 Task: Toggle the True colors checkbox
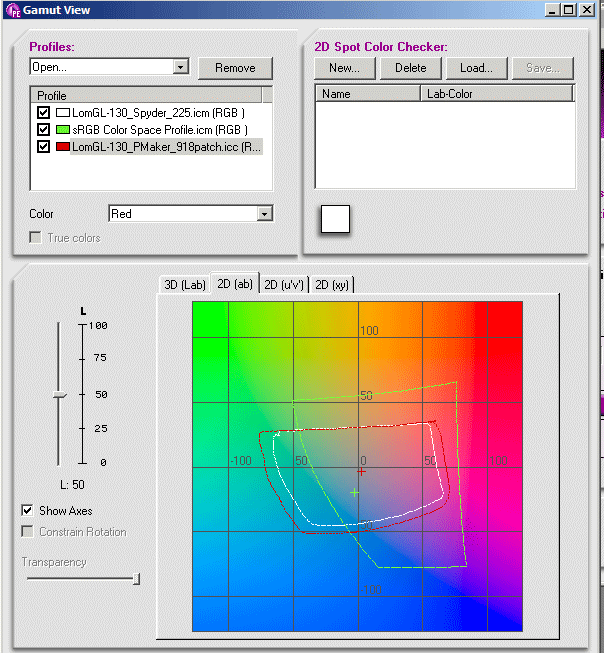35,238
